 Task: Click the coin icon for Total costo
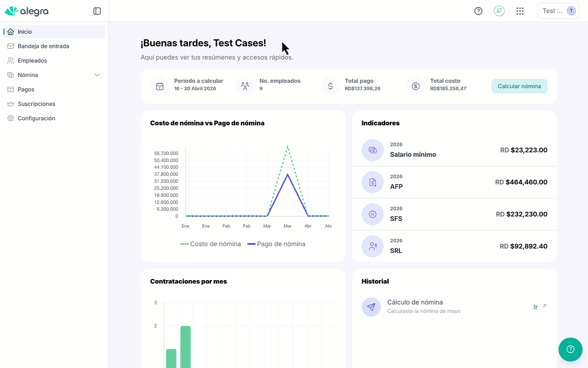[x=416, y=86]
